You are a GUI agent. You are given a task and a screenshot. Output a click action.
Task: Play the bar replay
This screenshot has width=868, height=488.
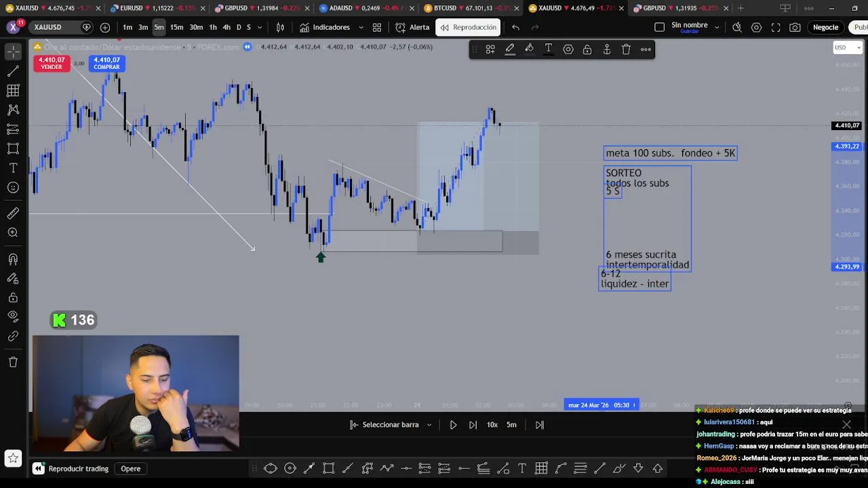tap(454, 425)
